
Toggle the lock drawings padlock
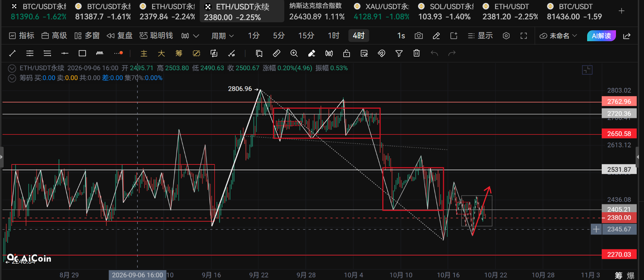[347, 54]
